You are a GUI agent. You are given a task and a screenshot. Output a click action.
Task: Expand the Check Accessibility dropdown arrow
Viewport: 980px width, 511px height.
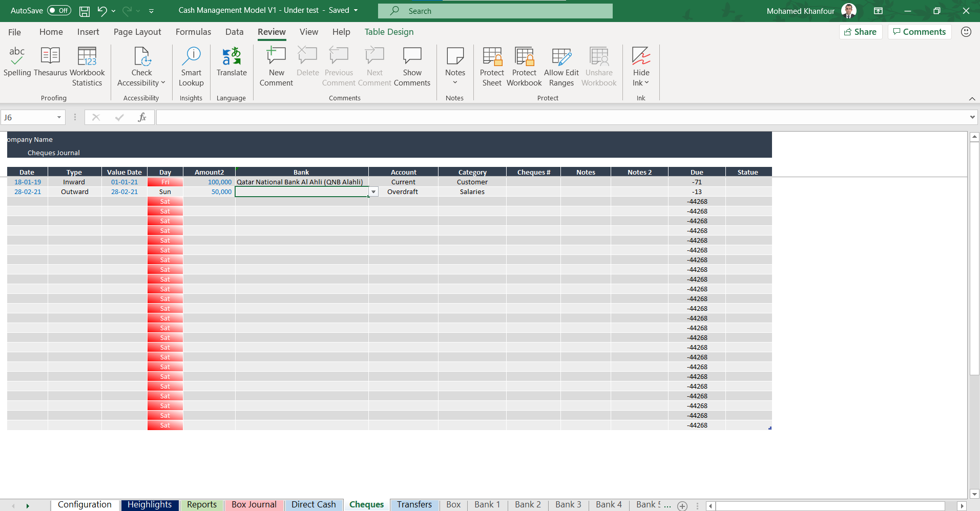coord(163,83)
